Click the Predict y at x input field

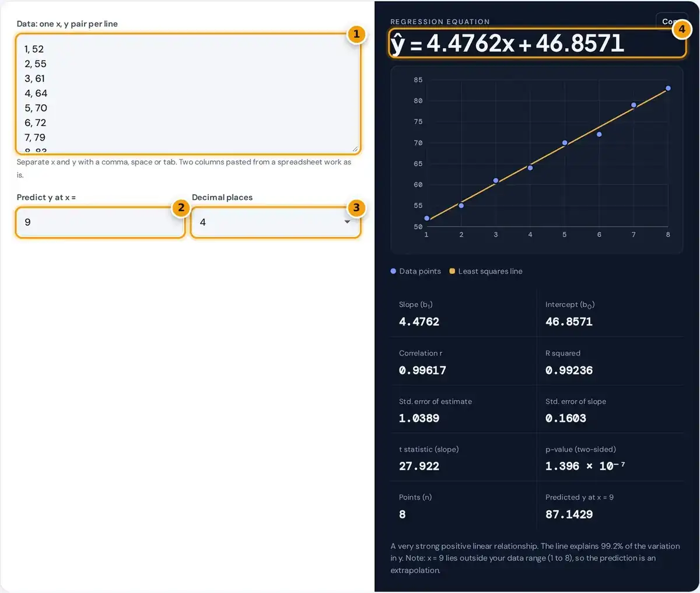pos(100,222)
